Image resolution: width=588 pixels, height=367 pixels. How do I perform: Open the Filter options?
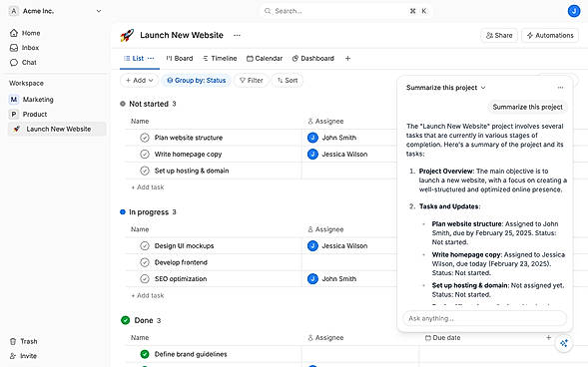(252, 80)
